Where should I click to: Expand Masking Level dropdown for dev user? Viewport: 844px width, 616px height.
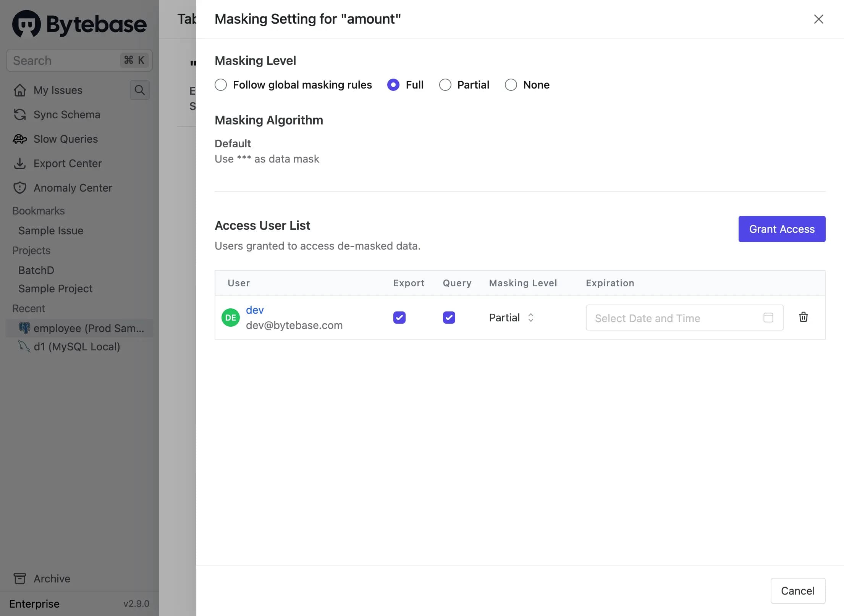(511, 317)
